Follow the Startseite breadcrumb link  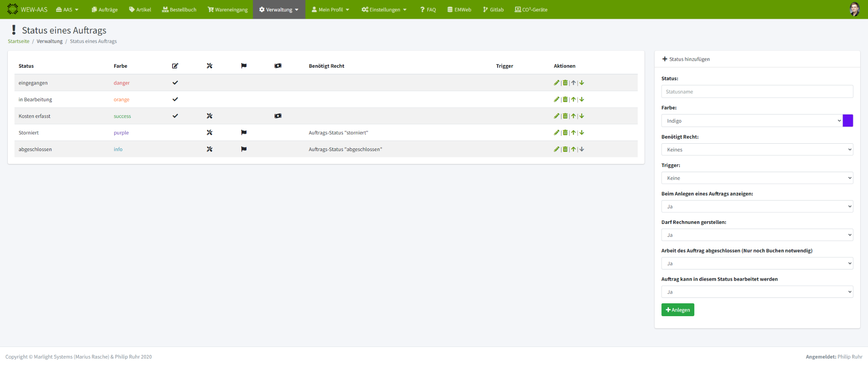click(18, 41)
